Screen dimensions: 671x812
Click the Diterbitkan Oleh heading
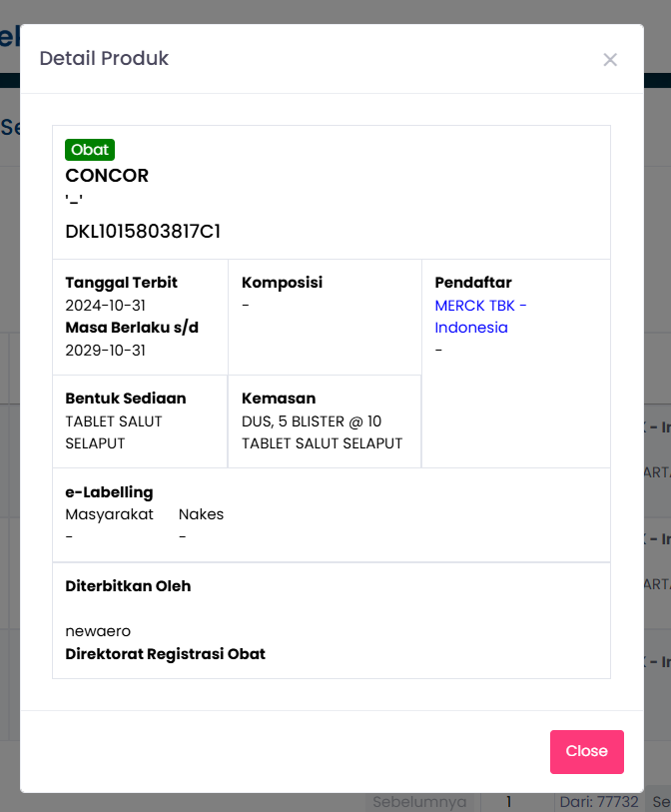pyautogui.click(x=128, y=586)
